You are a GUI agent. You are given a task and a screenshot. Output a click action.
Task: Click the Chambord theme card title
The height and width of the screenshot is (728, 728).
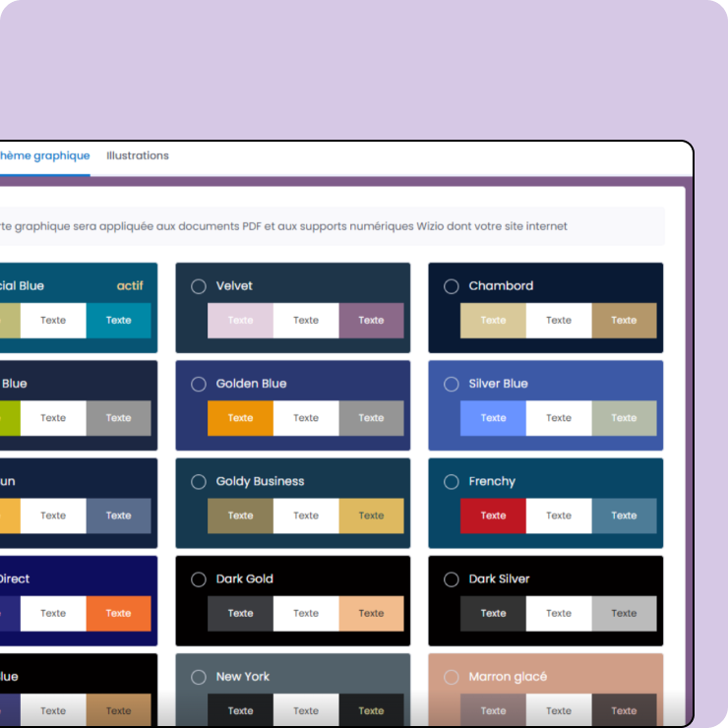tap(501, 286)
